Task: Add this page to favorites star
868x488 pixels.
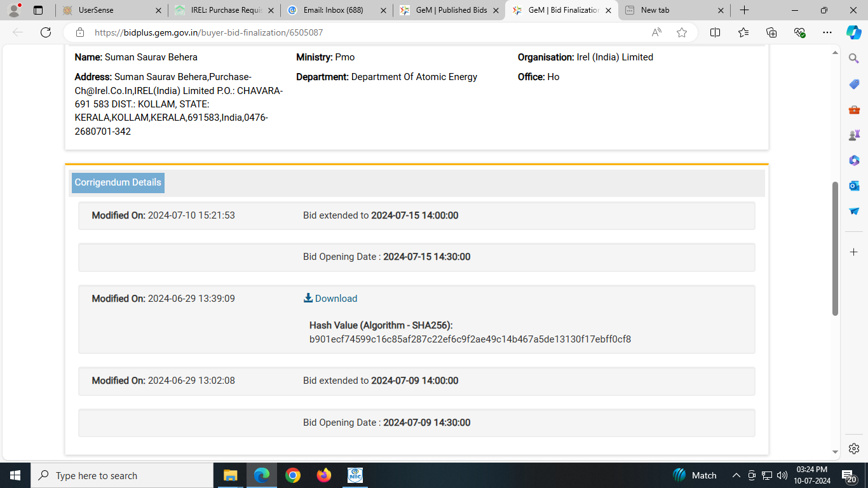Action: pos(682,32)
